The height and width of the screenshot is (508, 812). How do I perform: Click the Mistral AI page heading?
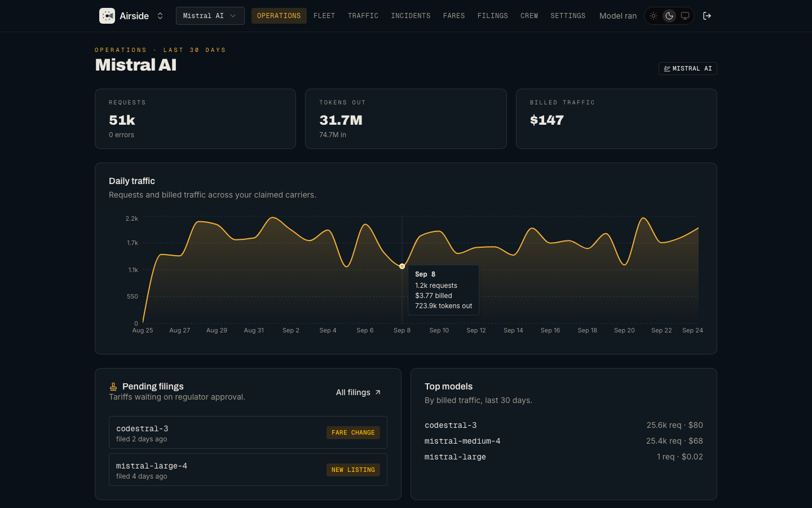[x=136, y=65]
